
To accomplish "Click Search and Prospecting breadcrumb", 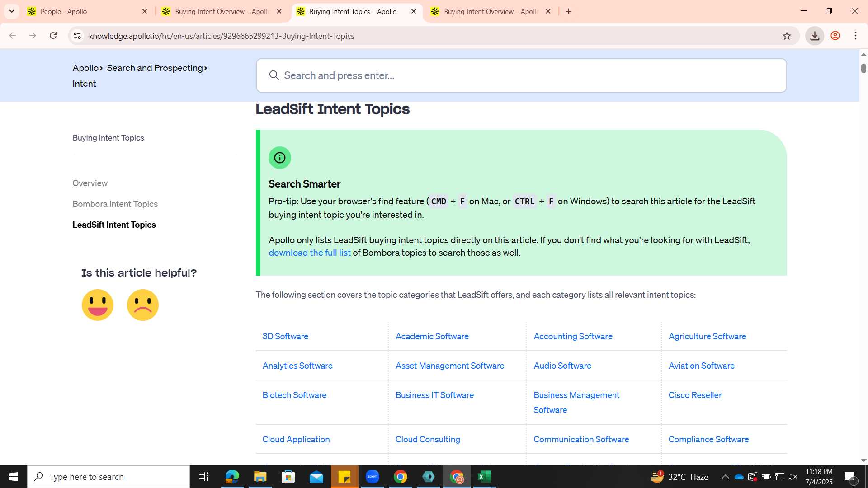I will (x=155, y=68).
